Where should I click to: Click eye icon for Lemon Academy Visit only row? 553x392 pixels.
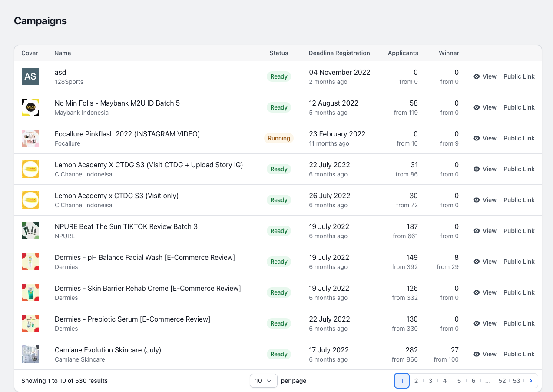477,200
